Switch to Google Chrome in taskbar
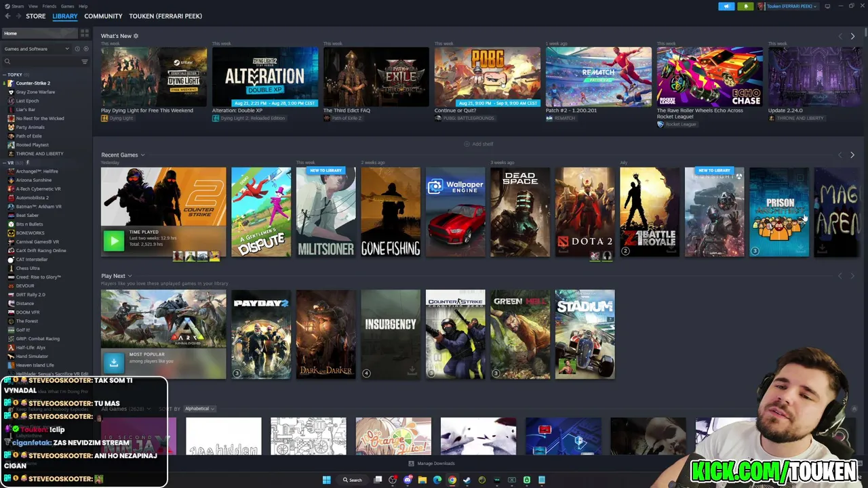The image size is (868, 488). pyautogui.click(x=452, y=480)
